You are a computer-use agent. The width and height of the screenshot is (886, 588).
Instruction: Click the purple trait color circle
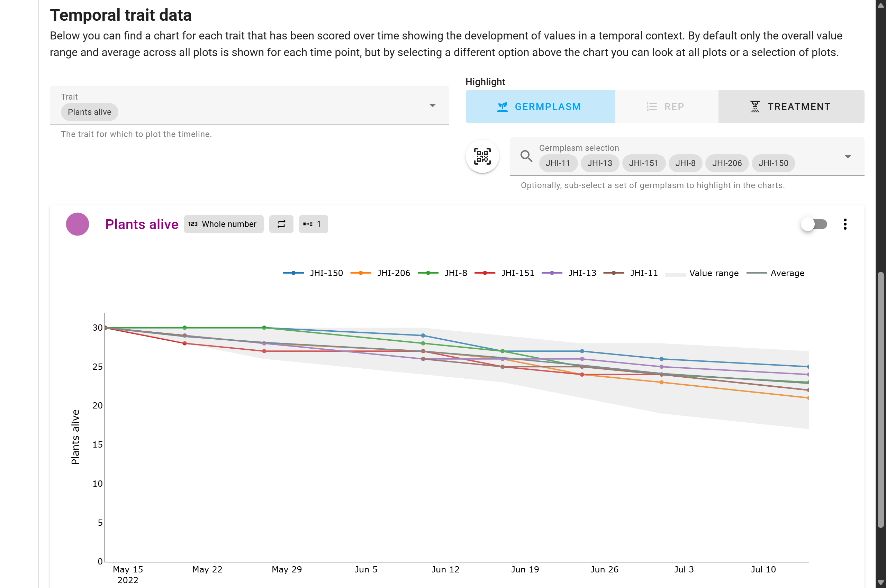click(x=77, y=224)
